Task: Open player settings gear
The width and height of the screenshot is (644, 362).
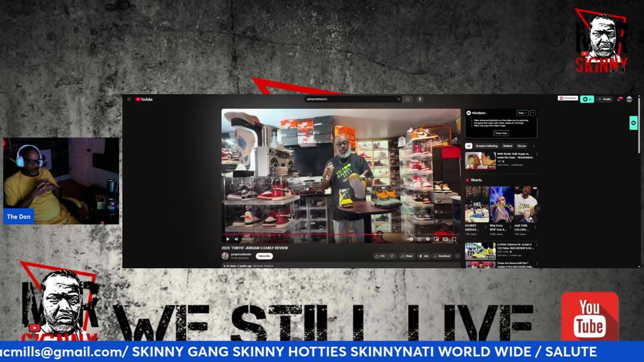Action: (428, 239)
